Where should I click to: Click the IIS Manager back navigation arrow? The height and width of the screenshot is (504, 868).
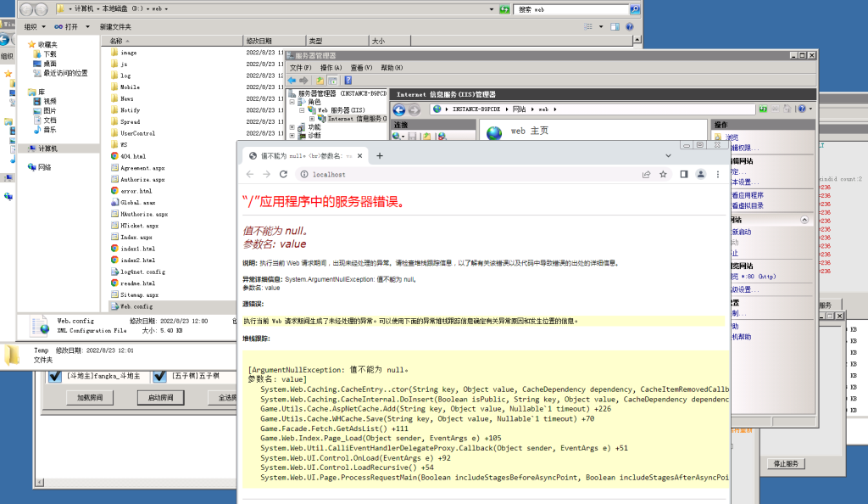pos(398,109)
